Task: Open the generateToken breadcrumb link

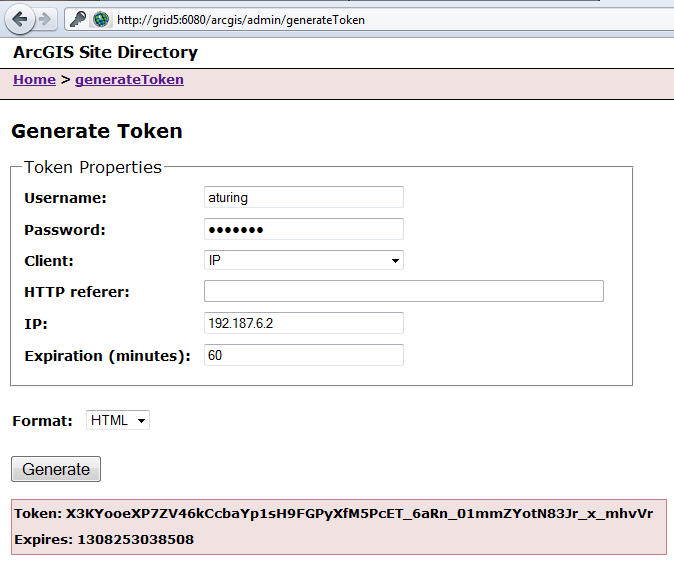Action: point(129,79)
